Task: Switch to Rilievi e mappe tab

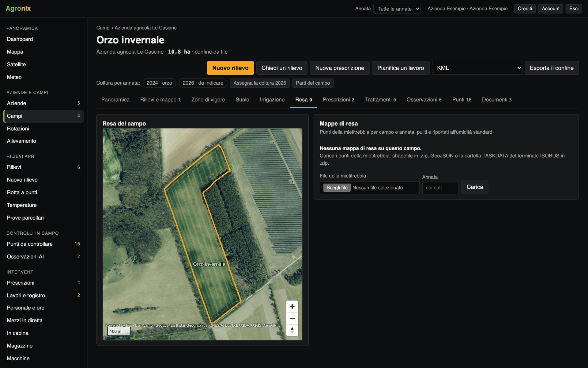Action: (x=160, y=100)
